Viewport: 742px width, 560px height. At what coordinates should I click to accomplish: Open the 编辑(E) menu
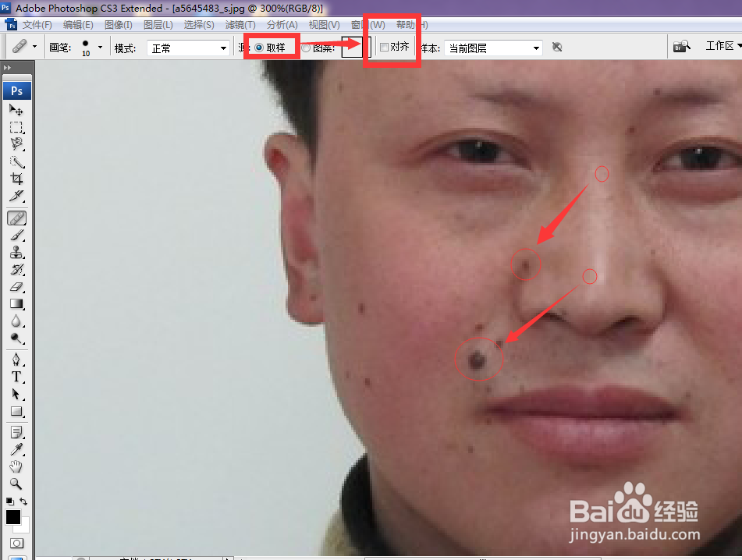click(78, 25)
